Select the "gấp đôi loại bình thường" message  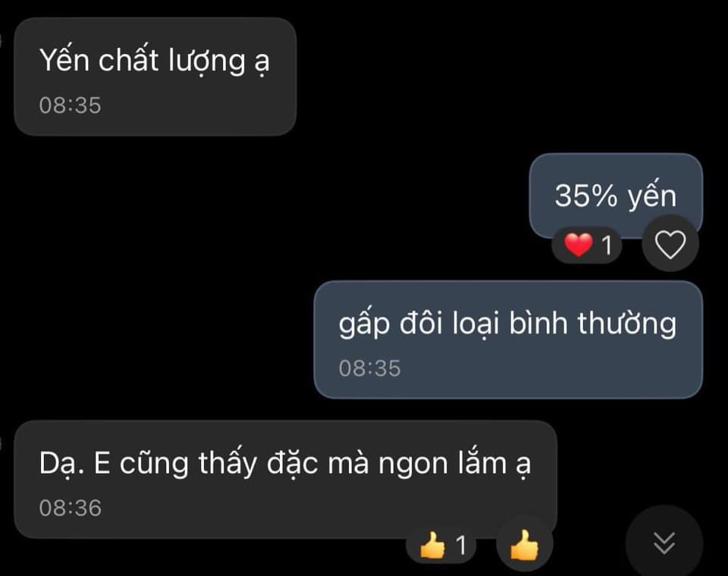point(508,340)
